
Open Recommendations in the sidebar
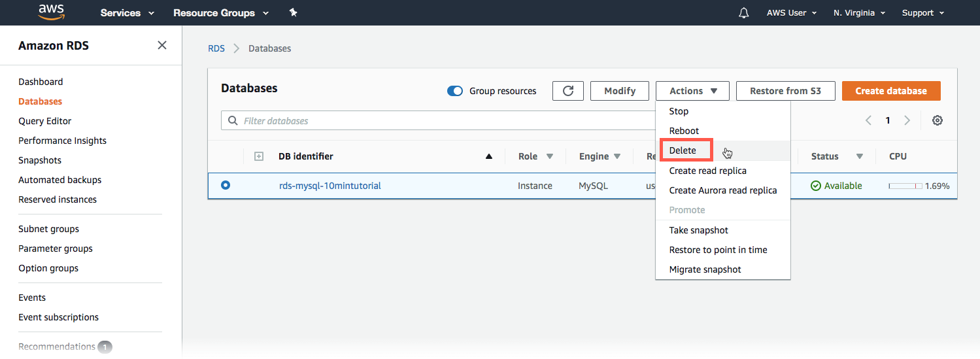(57, 347)
